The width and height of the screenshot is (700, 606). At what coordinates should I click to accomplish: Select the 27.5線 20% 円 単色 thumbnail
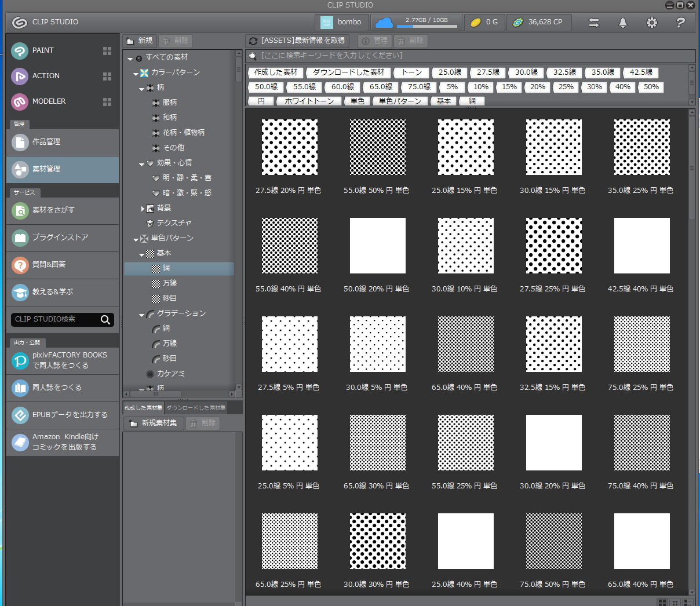(x=289, y=147)
